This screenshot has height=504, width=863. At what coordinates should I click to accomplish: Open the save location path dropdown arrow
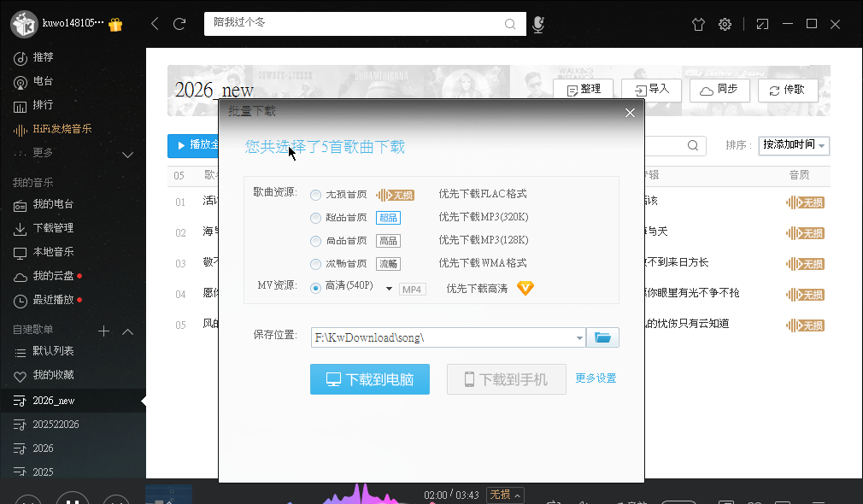pyautogui.click(x=579, y=337)
